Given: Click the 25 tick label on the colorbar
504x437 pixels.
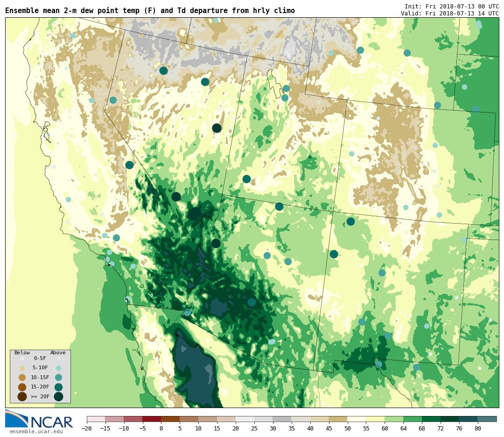Looking at the screenshot, I should 254,428.
